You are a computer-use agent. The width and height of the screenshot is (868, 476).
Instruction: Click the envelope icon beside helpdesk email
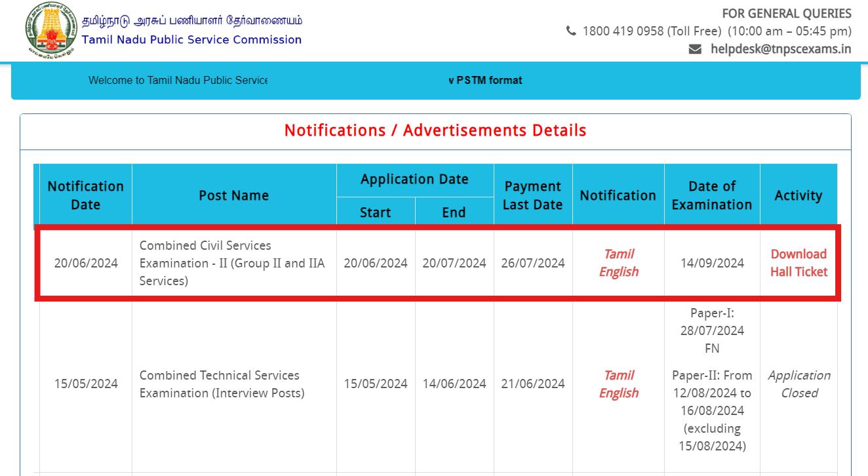click(x=695, y=49)
